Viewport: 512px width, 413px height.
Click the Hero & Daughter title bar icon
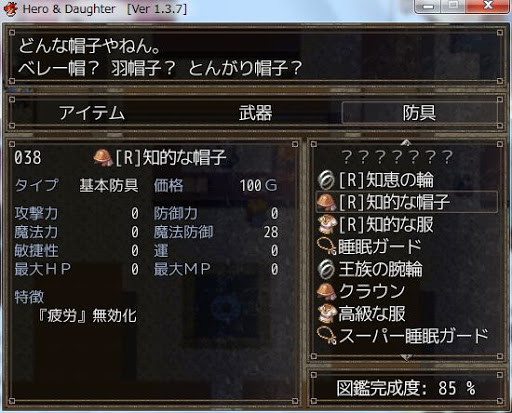point(10,9)
